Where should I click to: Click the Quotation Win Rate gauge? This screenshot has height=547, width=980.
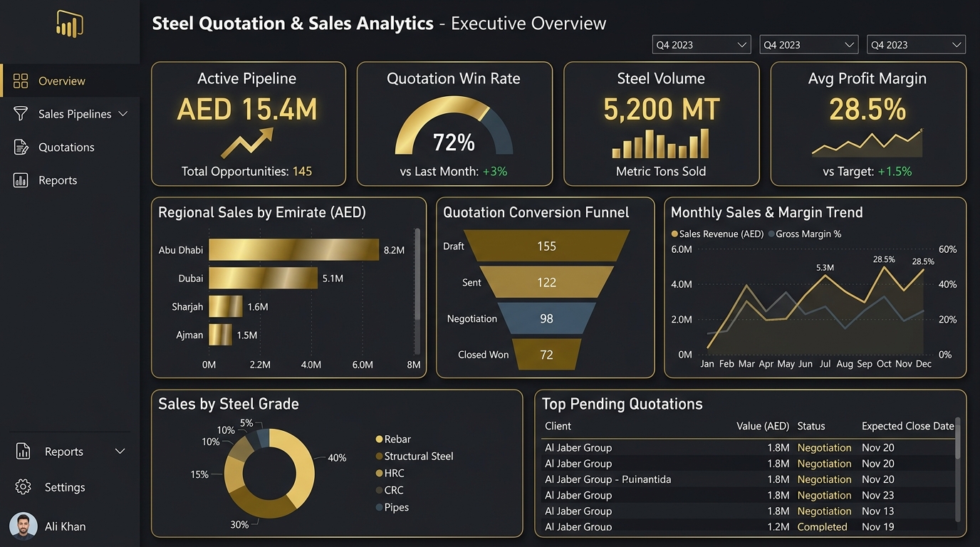coord(454,126)
